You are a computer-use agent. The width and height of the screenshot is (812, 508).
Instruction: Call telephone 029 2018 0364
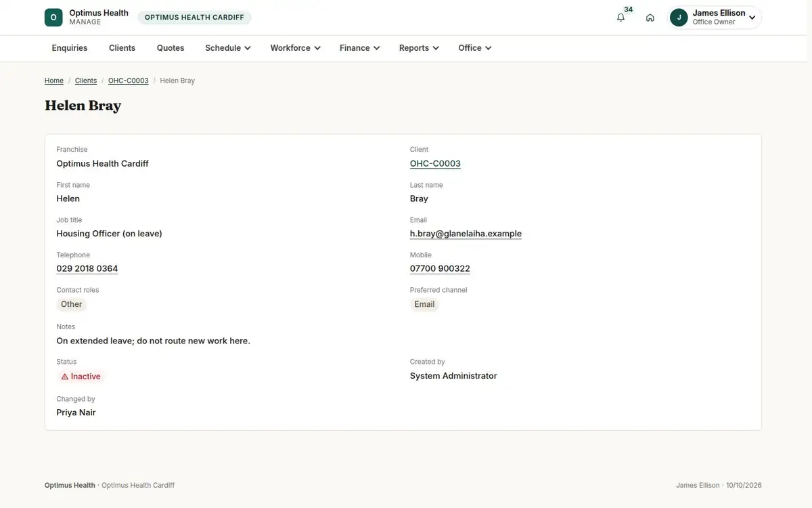[87, 269]
